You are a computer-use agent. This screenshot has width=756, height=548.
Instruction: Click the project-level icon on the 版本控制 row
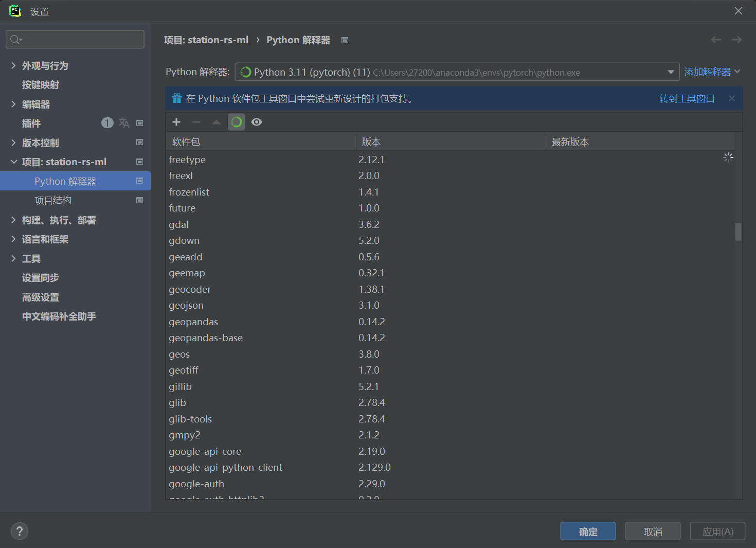pyautogui.click(x=139, y=142)
